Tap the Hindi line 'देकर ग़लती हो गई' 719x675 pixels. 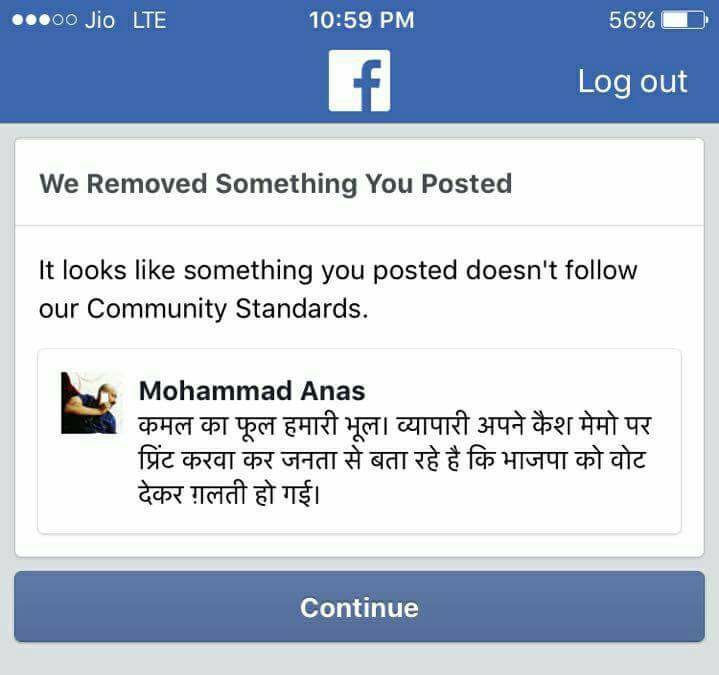coord(229,494)
